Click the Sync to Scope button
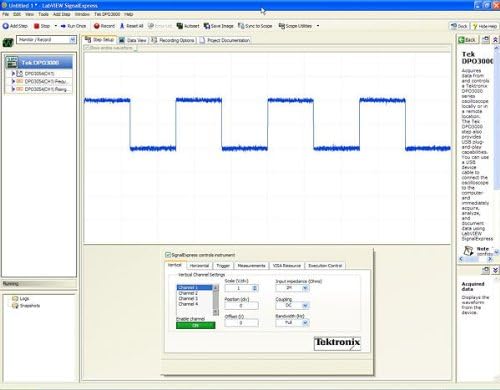Viewport: 500px width, 390px height. tap(255, 26)
